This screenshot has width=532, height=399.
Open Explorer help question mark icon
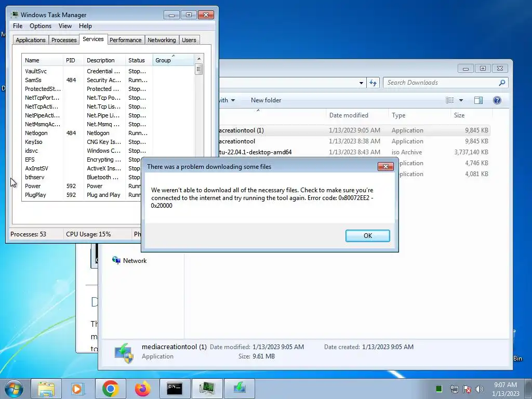[497, 100]
